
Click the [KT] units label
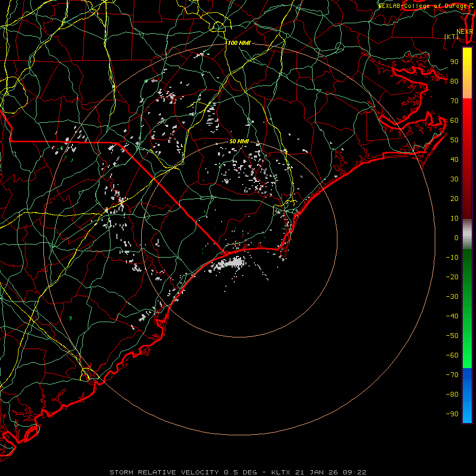point(452,36)
